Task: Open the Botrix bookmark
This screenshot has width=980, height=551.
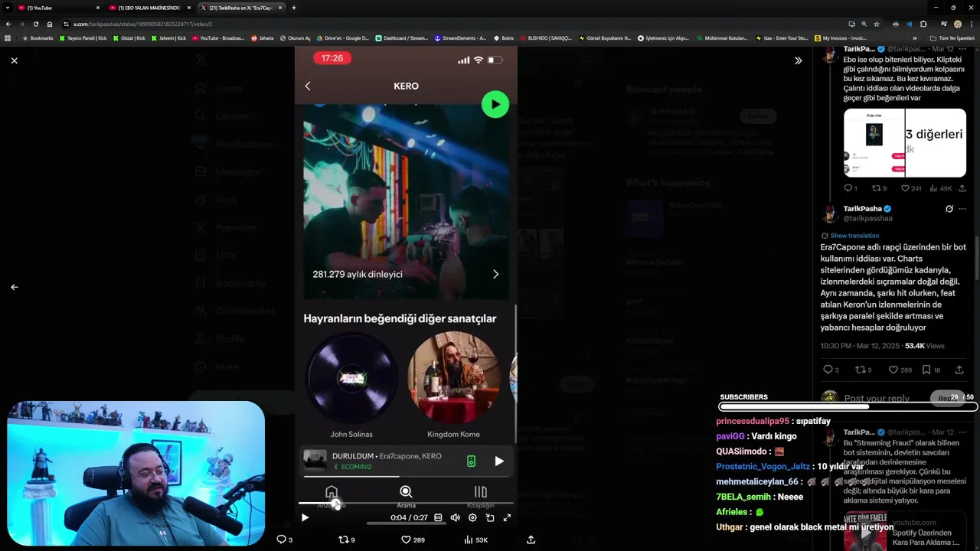Action: pyautogui.click(x=504, y=37)
